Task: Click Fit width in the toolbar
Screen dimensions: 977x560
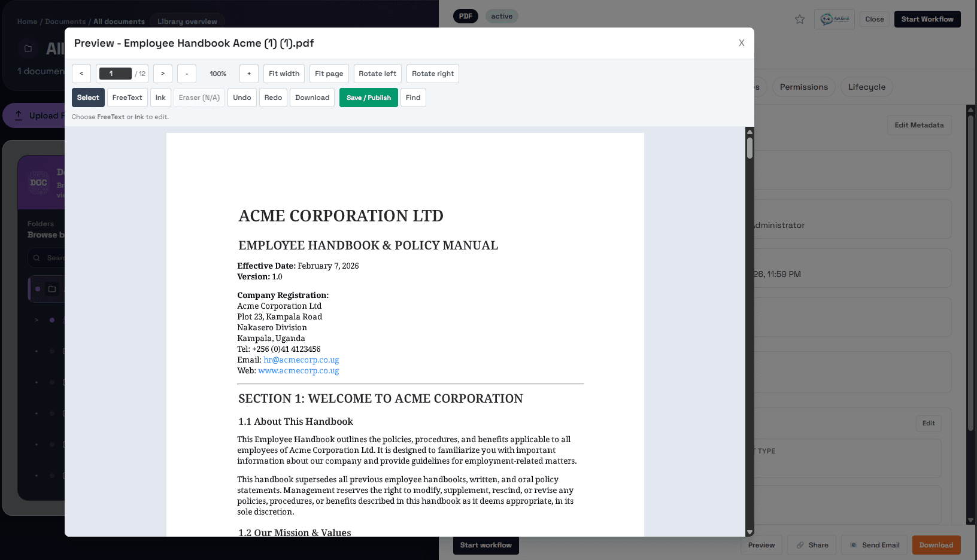Action: coord(284,74)
